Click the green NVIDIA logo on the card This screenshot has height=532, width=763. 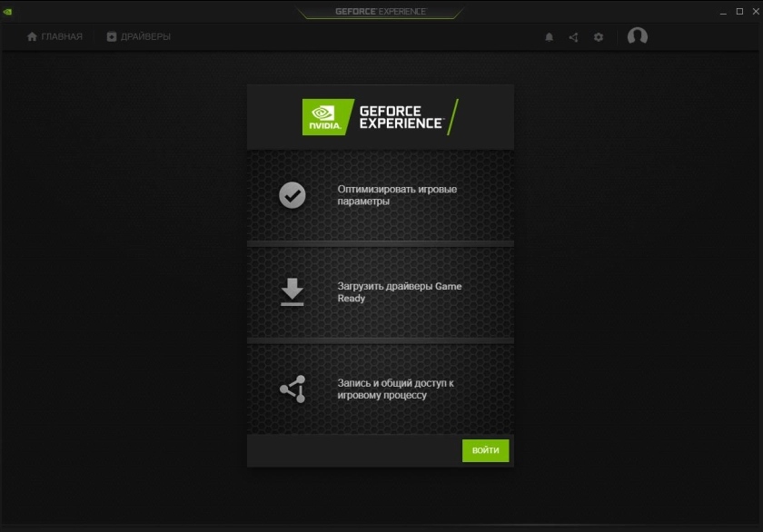pyautogui.click(x=322, y=117)
